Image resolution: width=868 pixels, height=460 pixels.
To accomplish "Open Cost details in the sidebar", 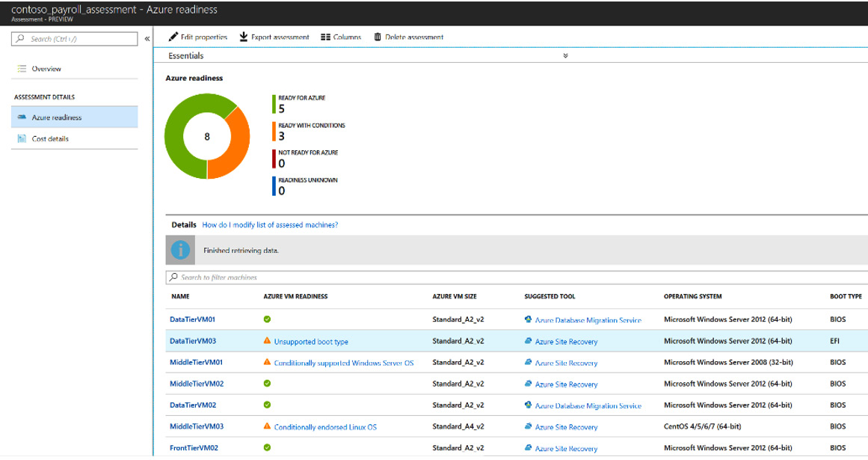I will pyautogui.click(x=74, y=138).
